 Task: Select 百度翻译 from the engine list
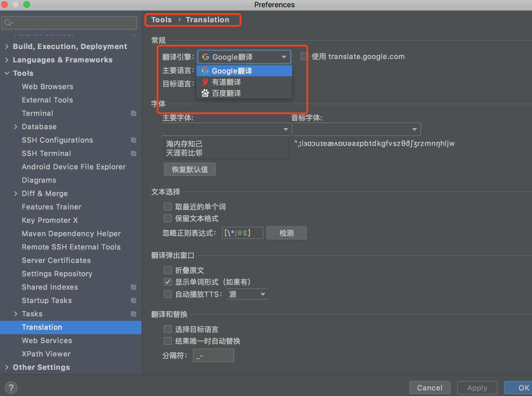pos(244,93)
